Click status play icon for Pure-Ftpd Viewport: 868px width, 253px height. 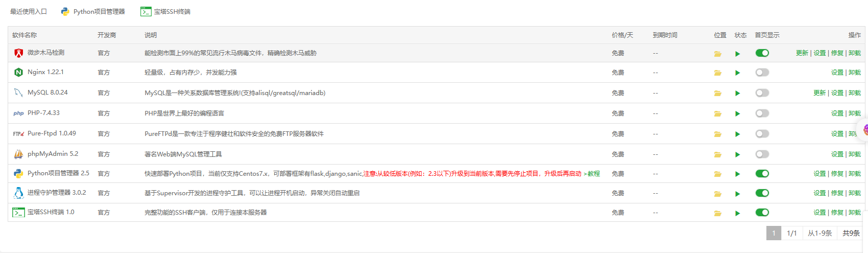point(737,134)
